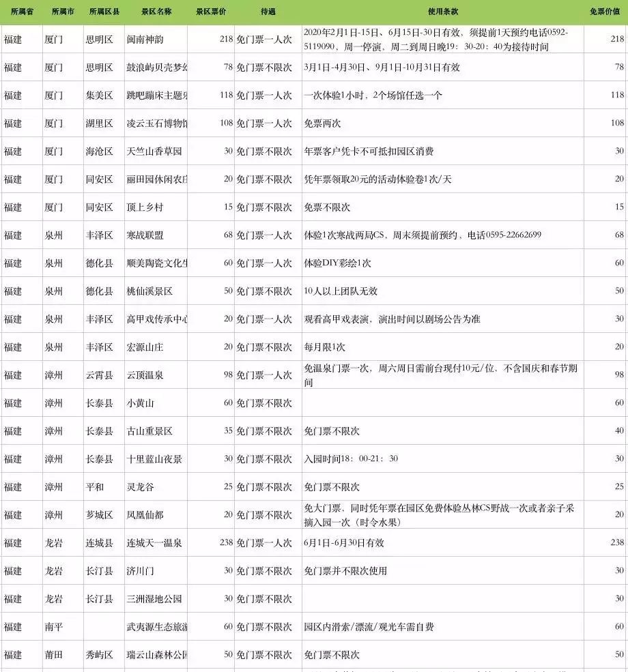Click the 景区票价 column header
The image size is (628, 672).
pos(211,12)
